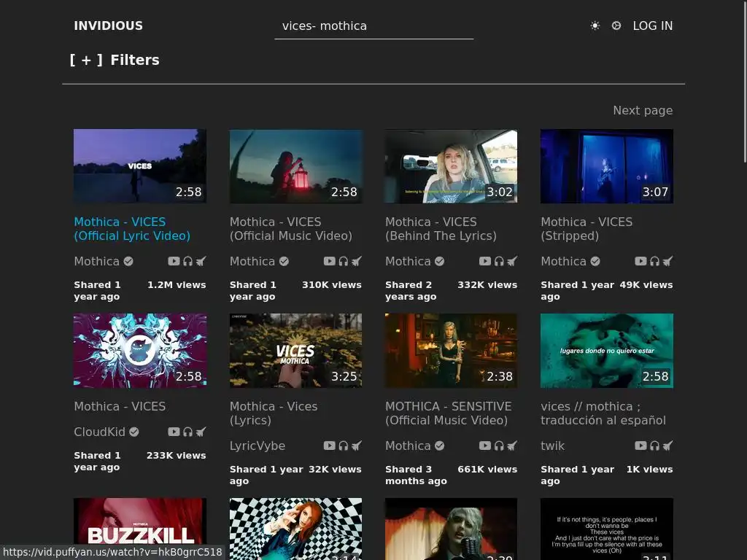Viewport: 747px width, 560px height.
Task: Select audio mode for twik video
Action: (x=654, y=446)
